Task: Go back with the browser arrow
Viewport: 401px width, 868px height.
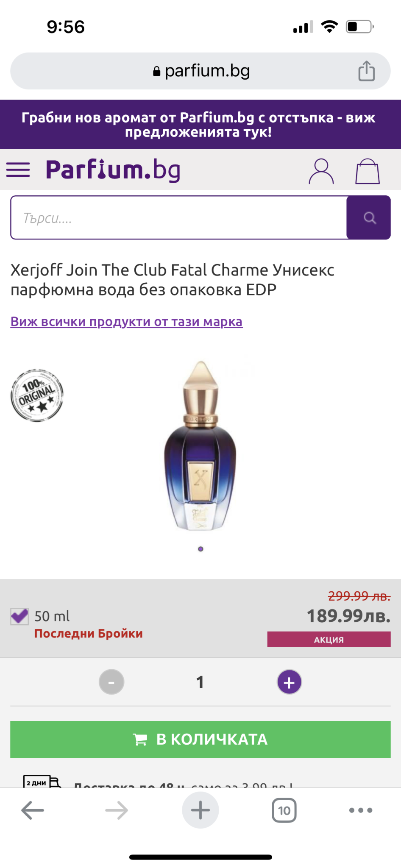Action: tap(33, 810)
